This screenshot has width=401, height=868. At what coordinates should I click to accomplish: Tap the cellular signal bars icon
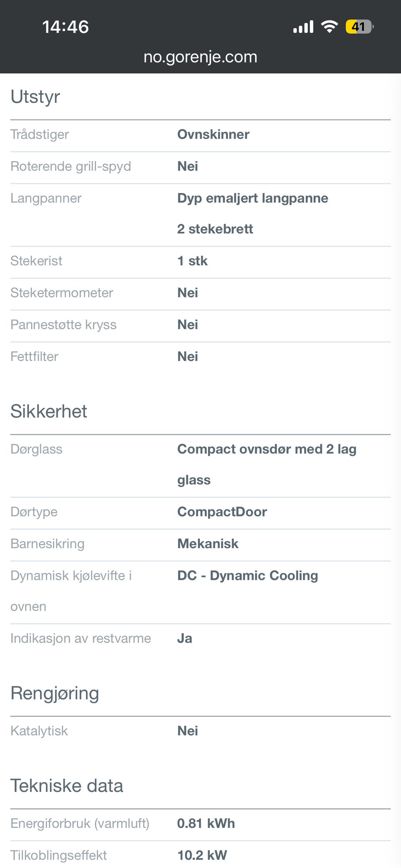[x=303, y=27]
